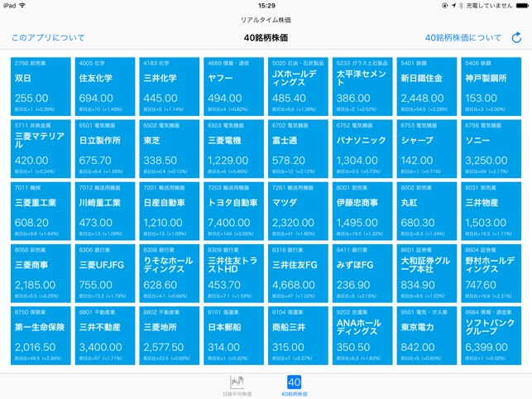The height and width of the screenshot is (399, 532).
Task: Select the ソニー stock tile
Action: (x=491, y=149)
